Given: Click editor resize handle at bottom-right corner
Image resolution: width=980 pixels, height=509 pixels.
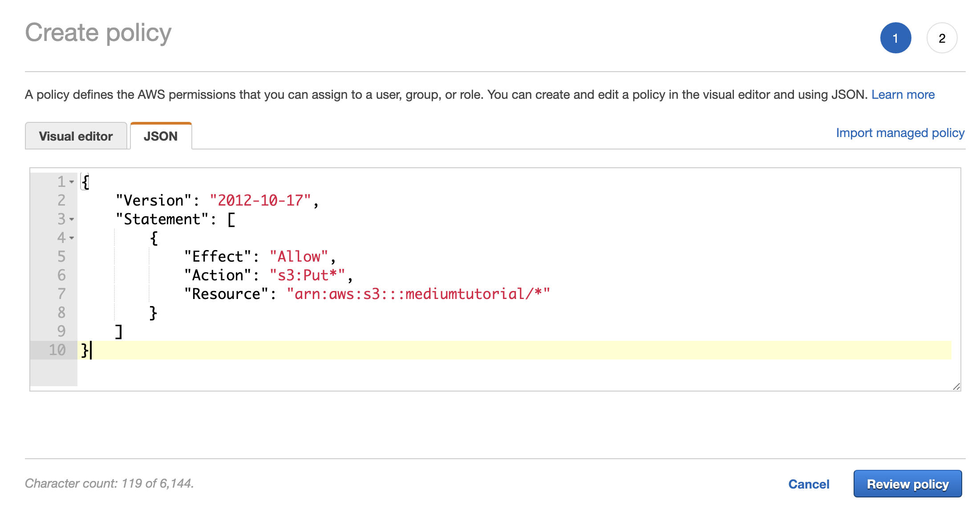Looking at the screenshot, I should [956, 387].
